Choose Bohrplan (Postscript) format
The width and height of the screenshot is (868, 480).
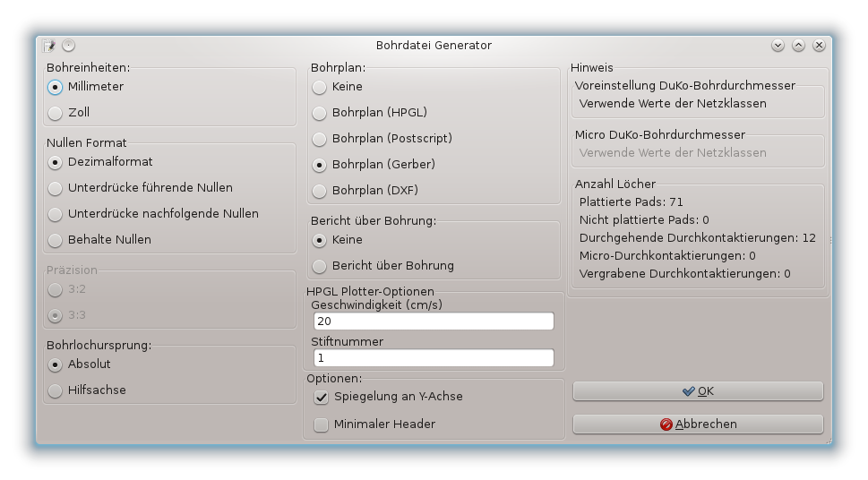click(382, 139)
